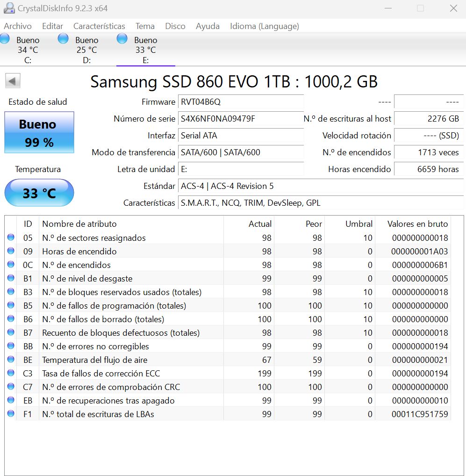
Task: Click the transfer mode field SATA/600 | SATA/600
Action: pos(241,152)
